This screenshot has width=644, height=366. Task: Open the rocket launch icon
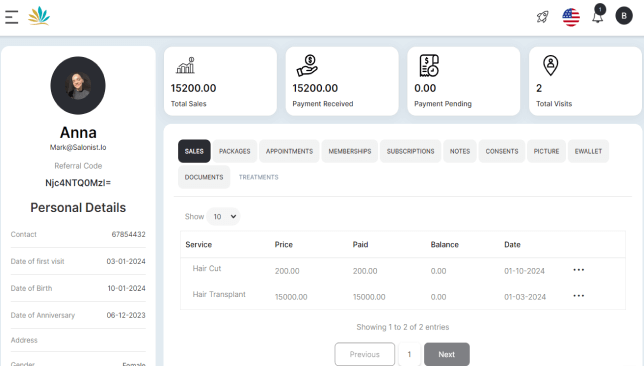tap(543, 17)
